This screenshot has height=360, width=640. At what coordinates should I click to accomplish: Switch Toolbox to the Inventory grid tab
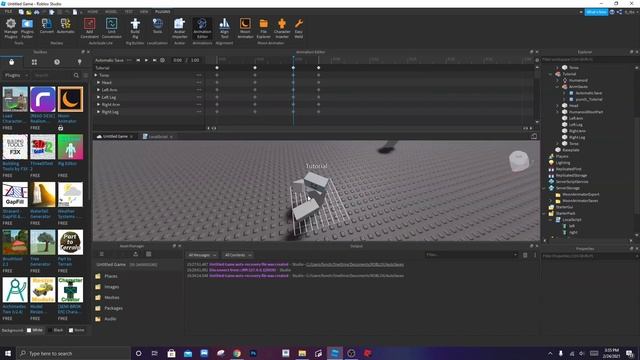coord(34,62)
